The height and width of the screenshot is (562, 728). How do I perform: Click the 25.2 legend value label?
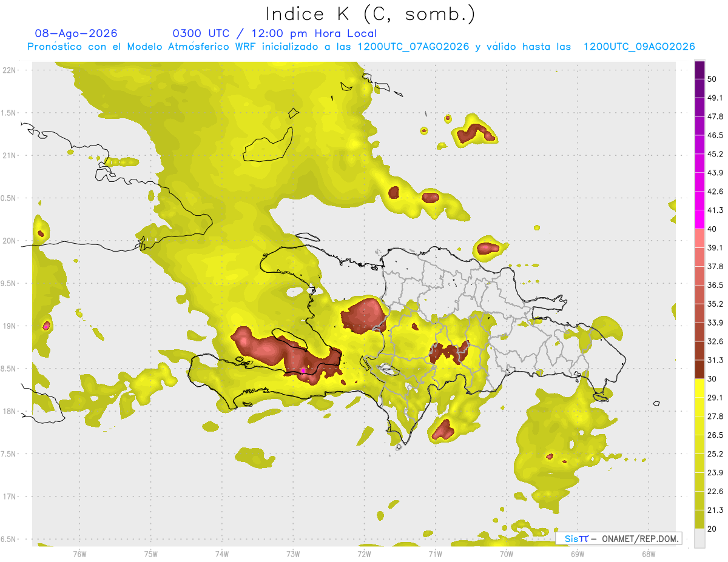pos(716,453)
